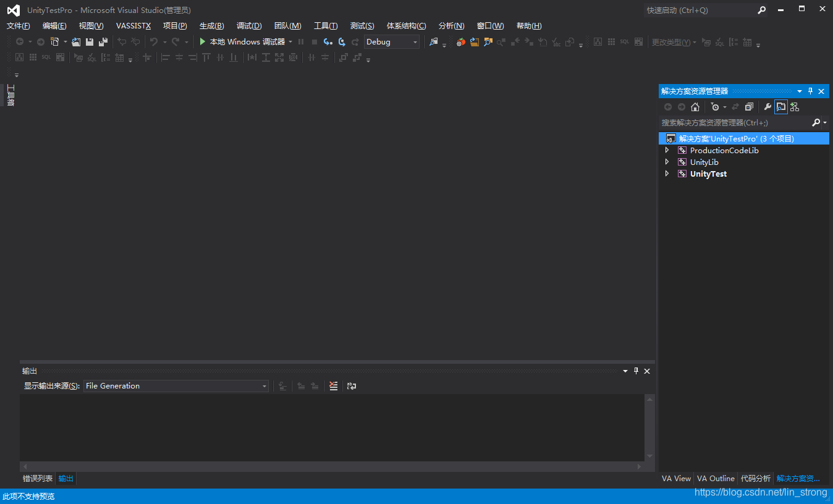Image resolution: width=833 pixels, height=504 pixels.
Task: Switch to the 错误列表 tab
Action: point(38,479)
